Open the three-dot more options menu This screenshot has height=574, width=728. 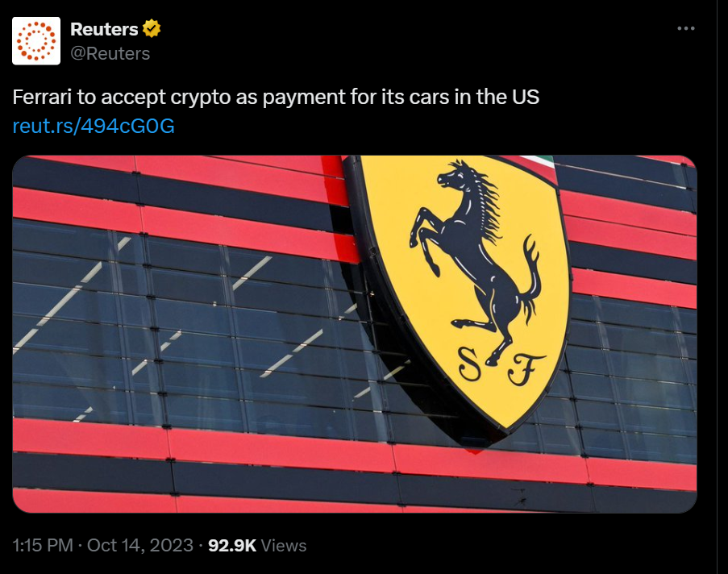pos(686,28)
